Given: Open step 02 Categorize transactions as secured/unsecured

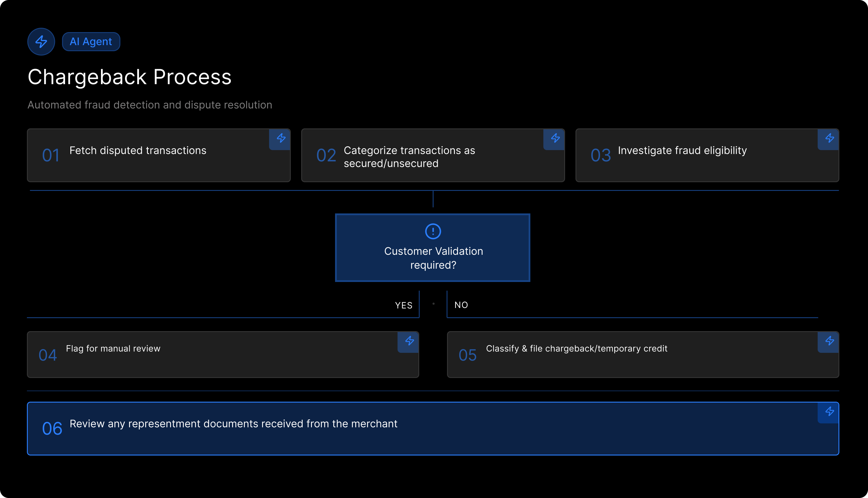Looking at the screenshot, I should [x=409, y=157].
